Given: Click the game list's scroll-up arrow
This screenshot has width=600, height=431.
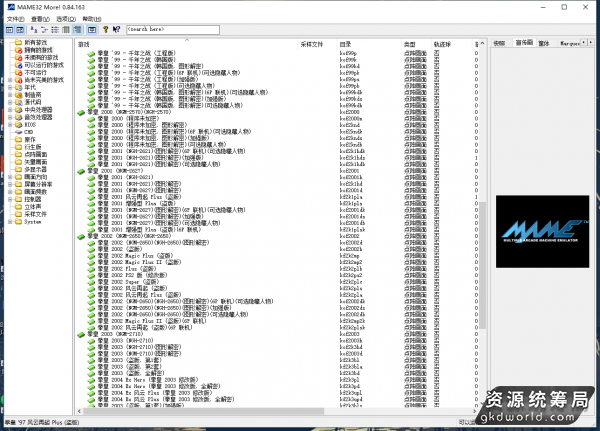Looking at the screenshot, I should click(x=482, y=43).
